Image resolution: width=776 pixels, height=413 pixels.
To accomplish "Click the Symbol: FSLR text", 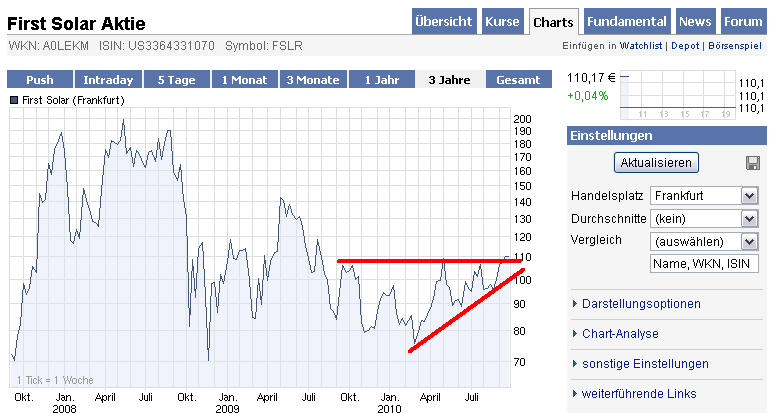I will (x=264, y=46).
